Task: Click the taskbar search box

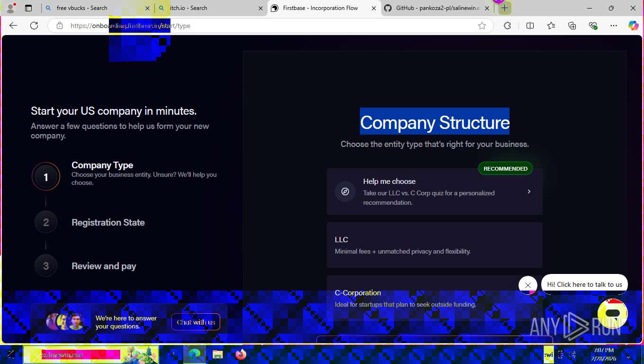Action: [x=91, y=355]
